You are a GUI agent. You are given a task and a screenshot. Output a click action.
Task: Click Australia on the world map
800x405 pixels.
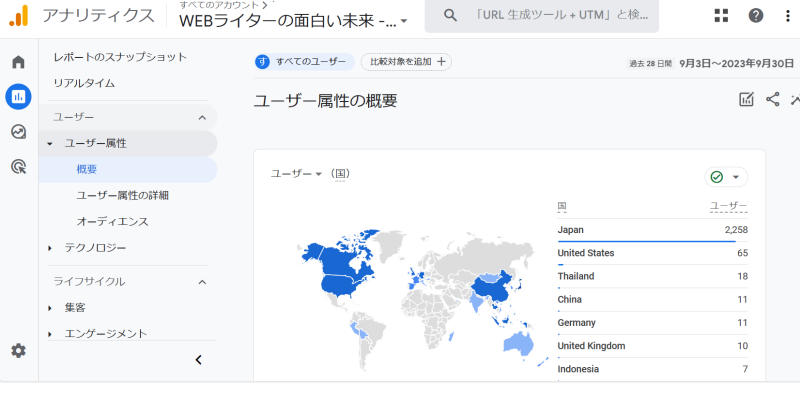(x=518, y=342)
